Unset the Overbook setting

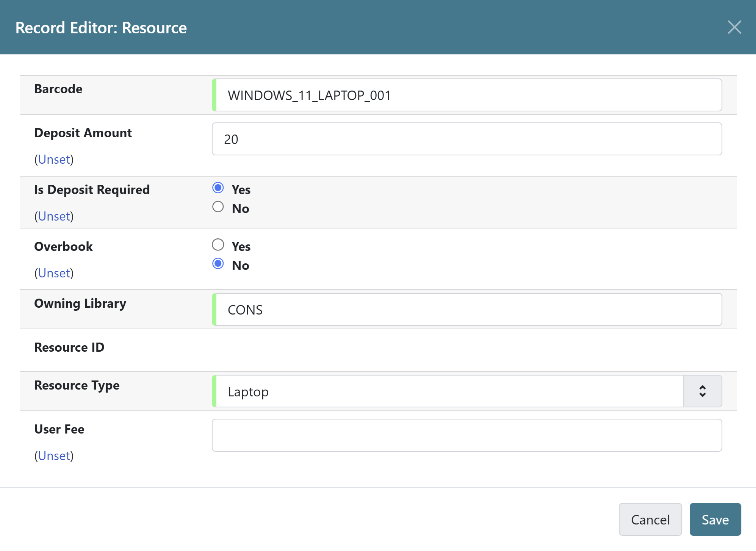tap(54, 273)
